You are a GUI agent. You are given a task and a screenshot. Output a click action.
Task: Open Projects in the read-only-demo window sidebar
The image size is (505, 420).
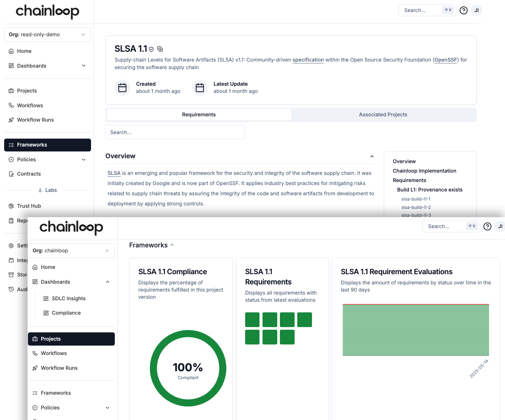pyautogui.click(x=48, y=91)
